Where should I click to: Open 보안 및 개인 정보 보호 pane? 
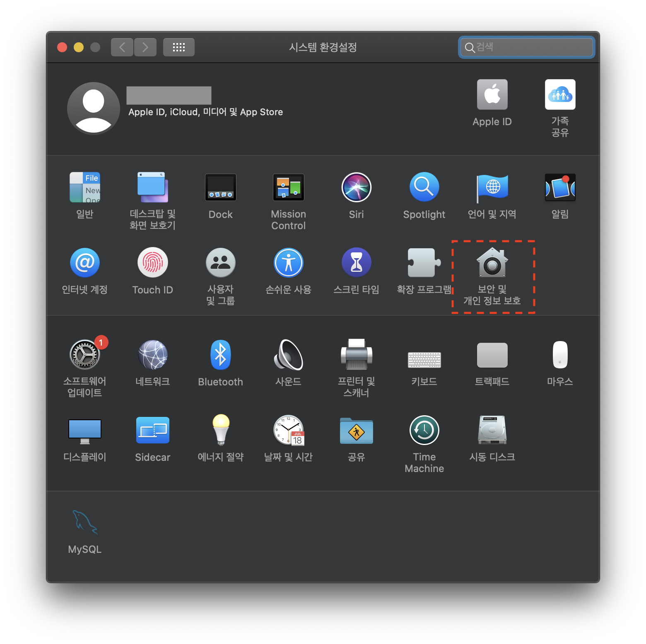(x=492, y=263)
